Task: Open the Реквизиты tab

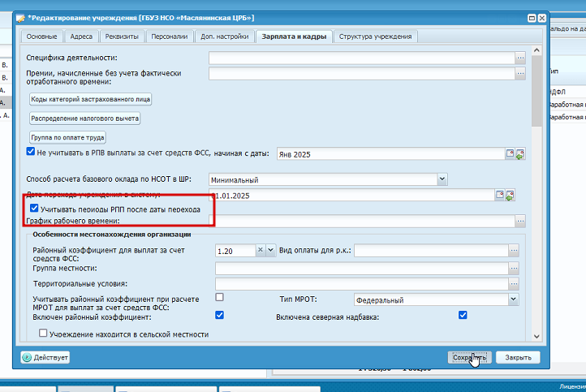Action: [x=122, y=37]
